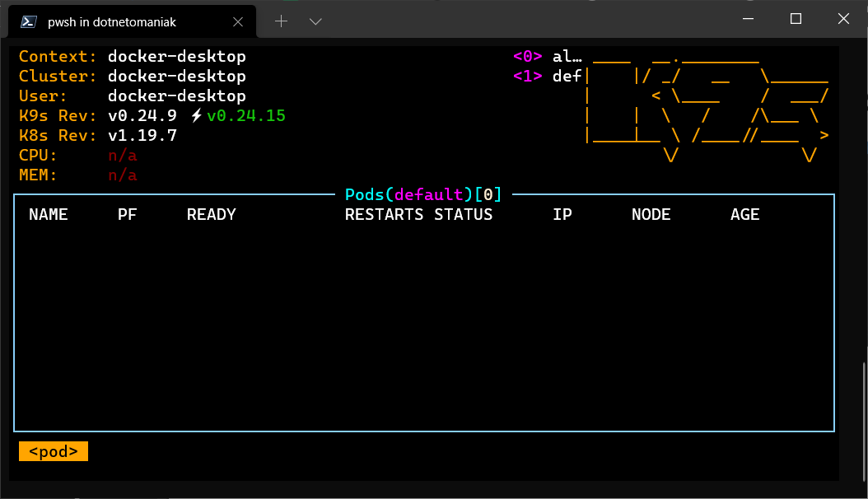Viewport: 868px width, 499px height.
Task: Click the RESTARTS column header
Action: tap(385, 215)
